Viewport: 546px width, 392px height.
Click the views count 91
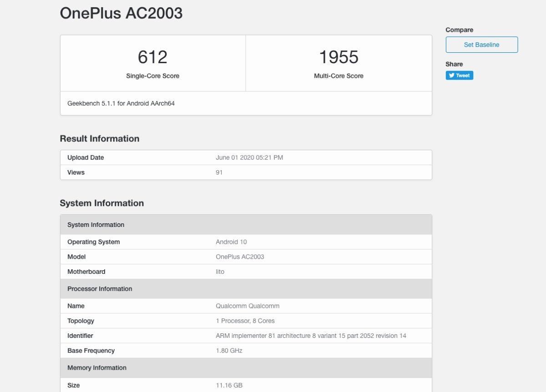click(x=219, y=172)
